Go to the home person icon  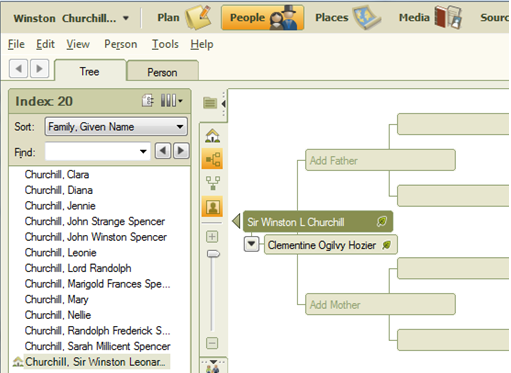[213, 135]
